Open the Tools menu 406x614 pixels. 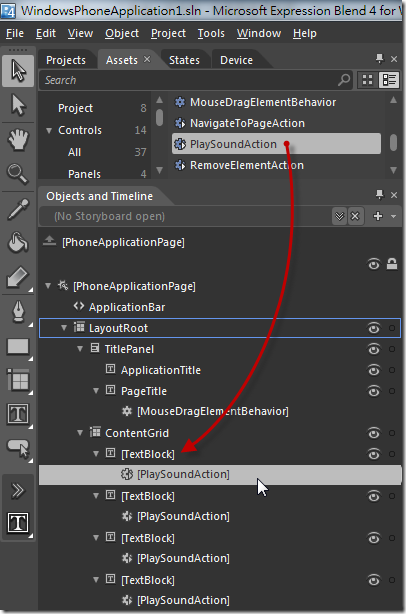[211, 34]
